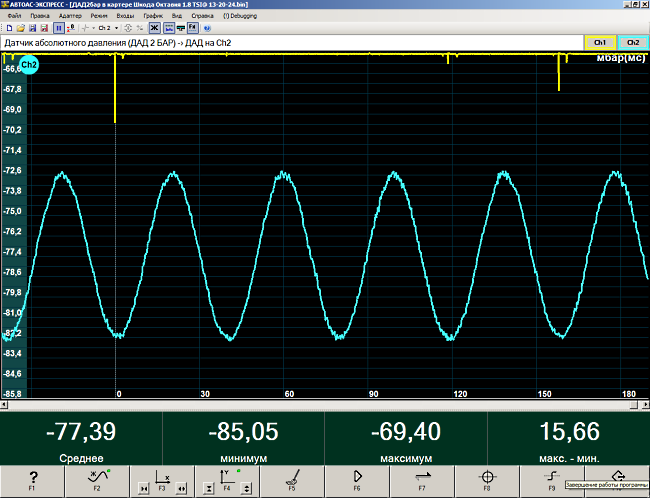Click the F9 trigger edge button
The image size is (650, 498).
pos(552,479)
